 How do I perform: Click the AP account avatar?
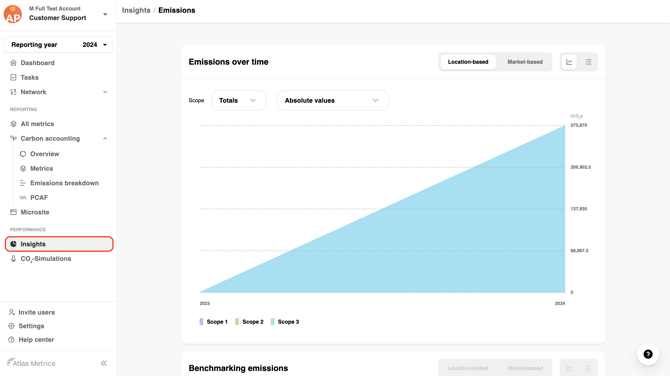[x=13, y=14]
